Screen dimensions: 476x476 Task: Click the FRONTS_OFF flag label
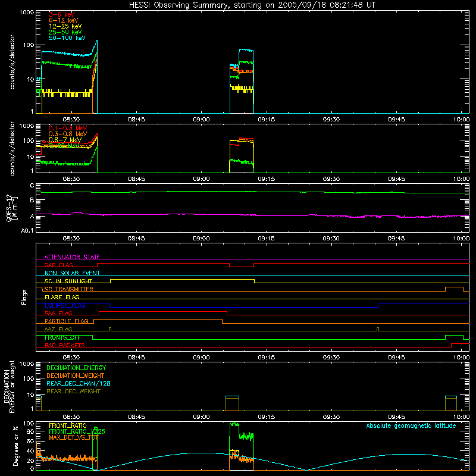(x=62, y=337)
